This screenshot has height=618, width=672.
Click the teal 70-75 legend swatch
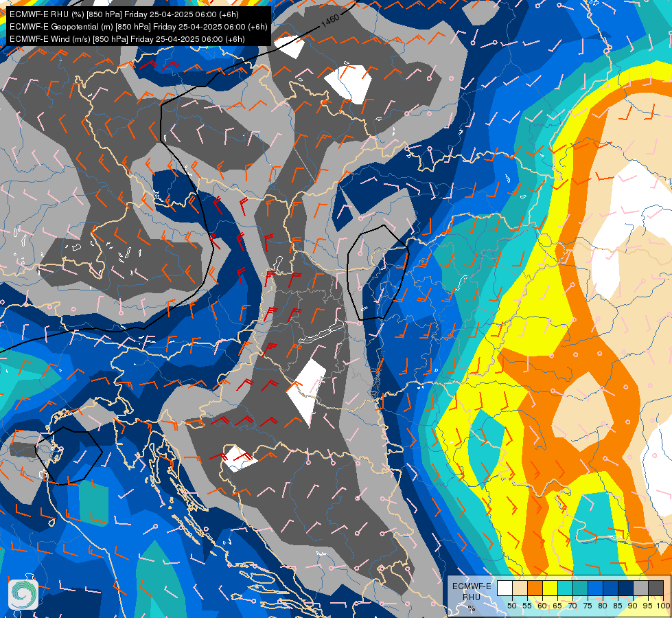click(580, 588)
